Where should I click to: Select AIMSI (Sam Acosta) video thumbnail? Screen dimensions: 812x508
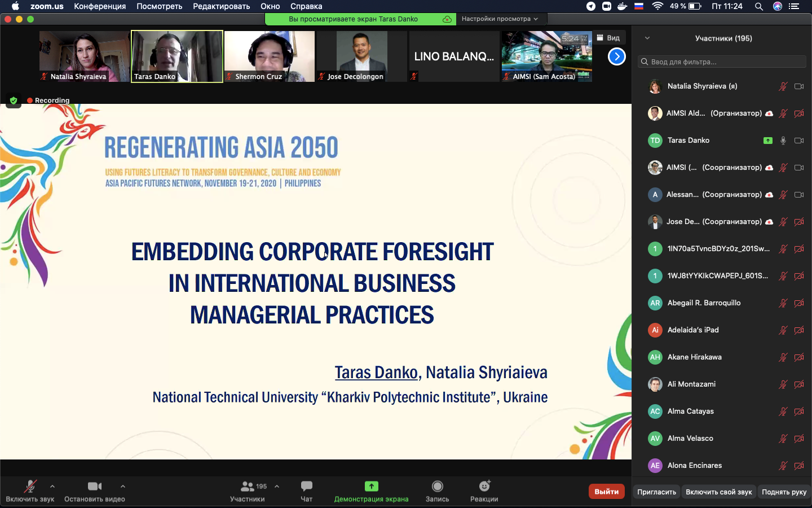click(547, 56)
